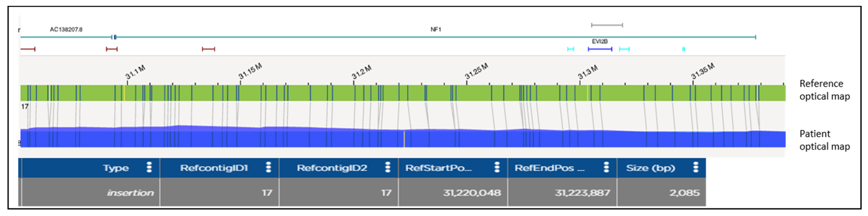Viewport: 868px width, 216px height.
Task: Open the RefcontigID2 column kebab menu
Action: pyautogui.click(x=388, y=167)
